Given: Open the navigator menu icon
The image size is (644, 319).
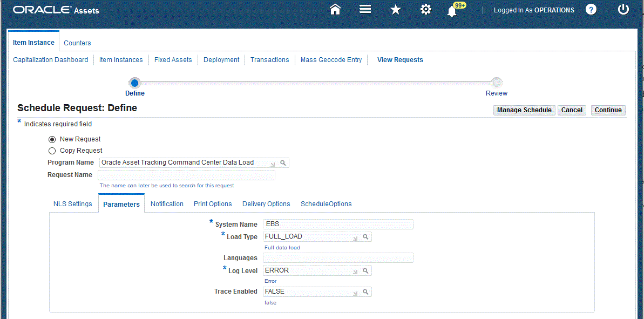Looking at the screenshot, I should [365, 9].
